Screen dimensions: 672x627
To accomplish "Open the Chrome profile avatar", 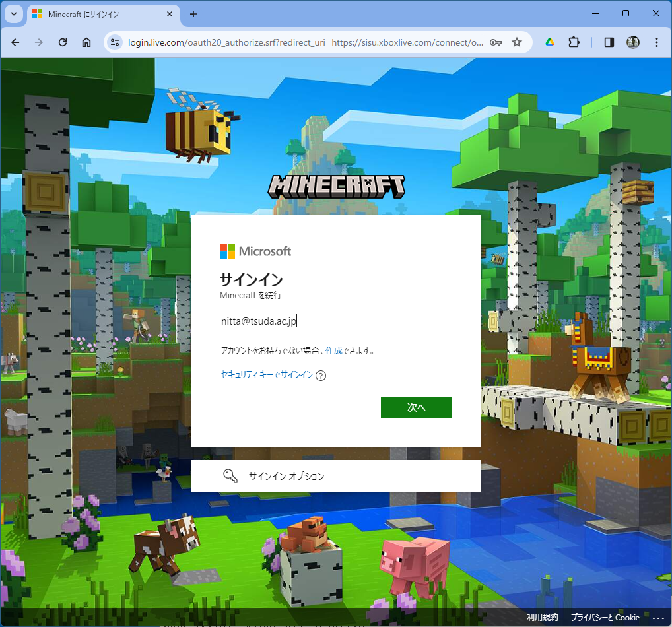I will (633, 42).
